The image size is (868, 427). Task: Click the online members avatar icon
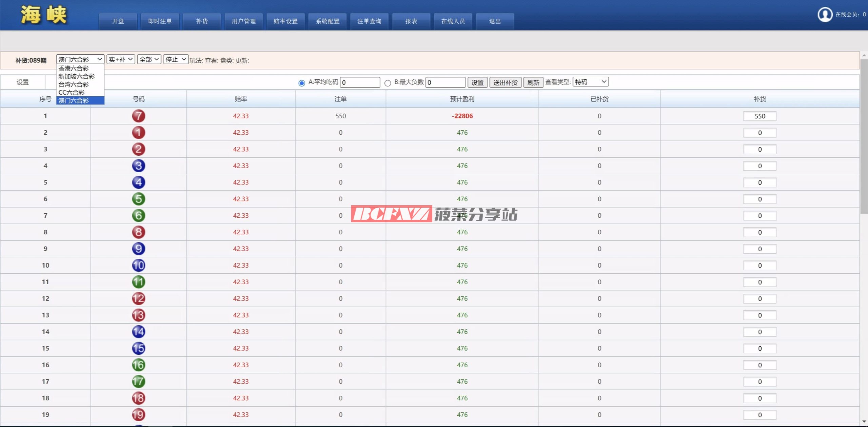(x=825, y=14)
